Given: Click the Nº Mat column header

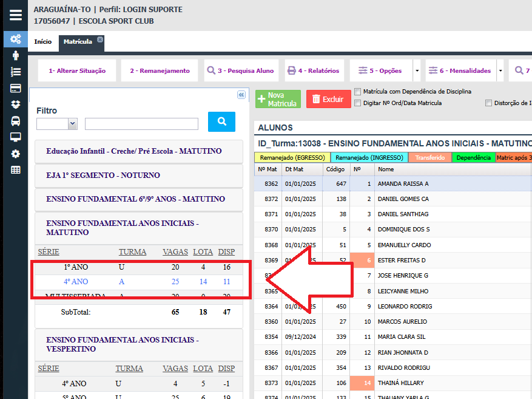Looking at the screenshot, I should (268, 169).
